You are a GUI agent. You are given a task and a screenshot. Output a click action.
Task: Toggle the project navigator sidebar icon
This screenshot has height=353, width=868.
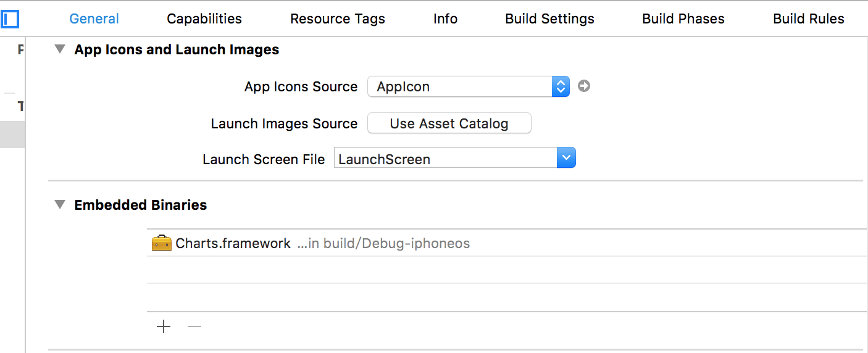(x=10, y=19)
